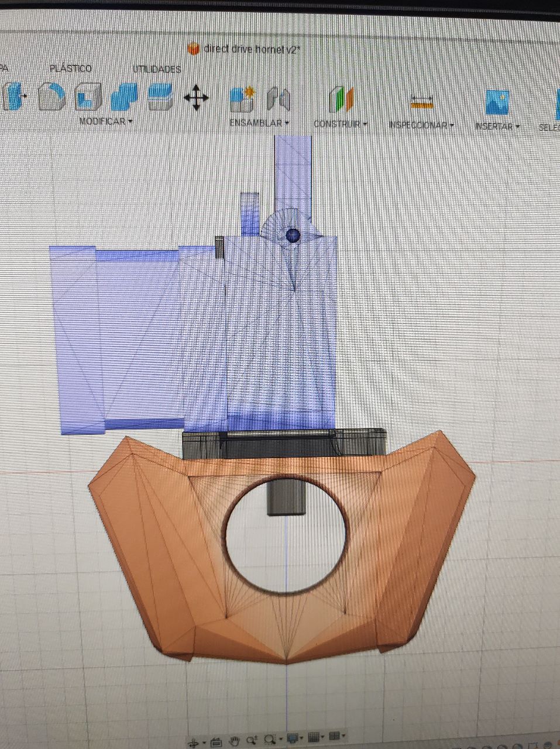Viewport: 560px width, 749px height.
Task: Select the Fillet tool icon
Action: click(x=51, y=96)
